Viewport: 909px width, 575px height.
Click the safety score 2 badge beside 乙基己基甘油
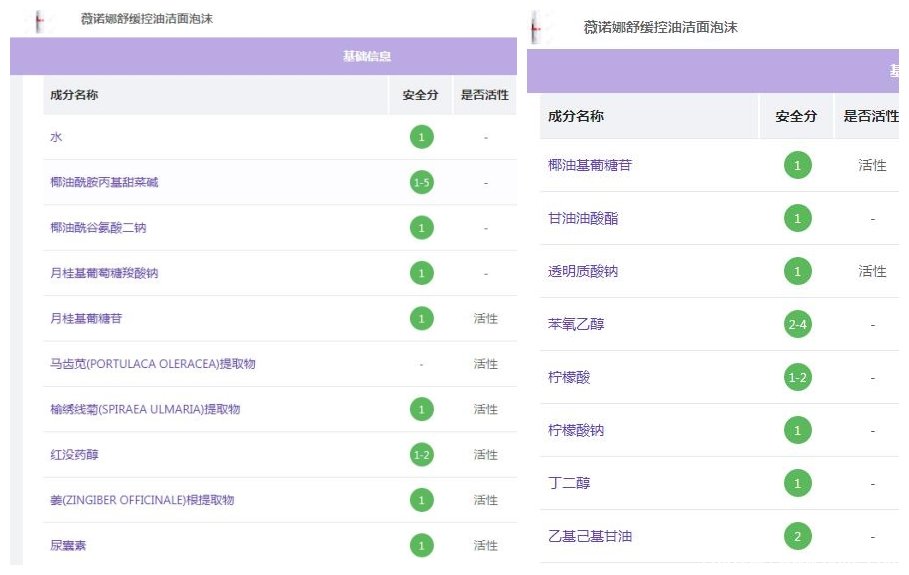pos(798,537)
